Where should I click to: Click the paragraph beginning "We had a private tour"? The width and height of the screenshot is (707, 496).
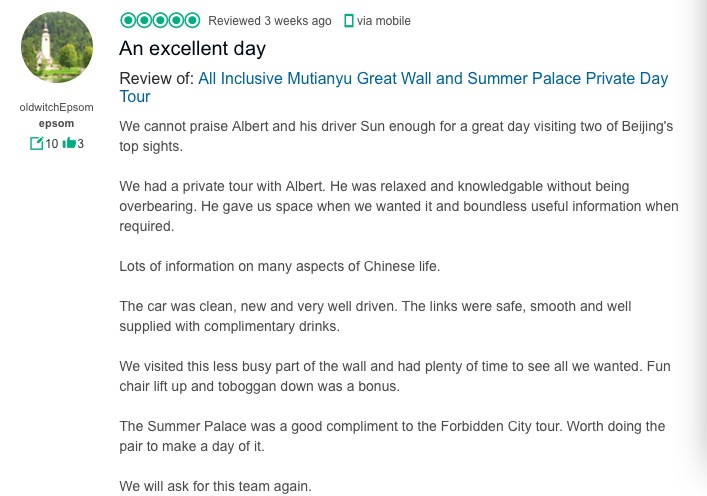click(397, 206)
